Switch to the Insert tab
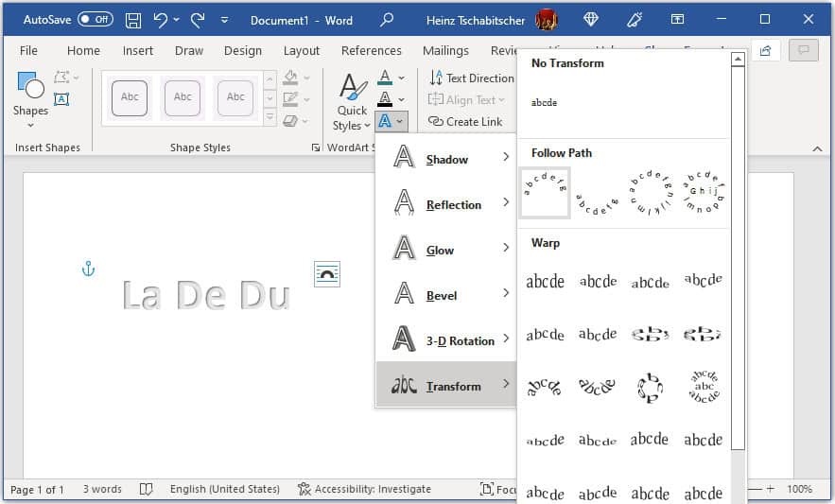Image resolution: width=835 pixels, height=504 pixels. (x=137, y=51)
